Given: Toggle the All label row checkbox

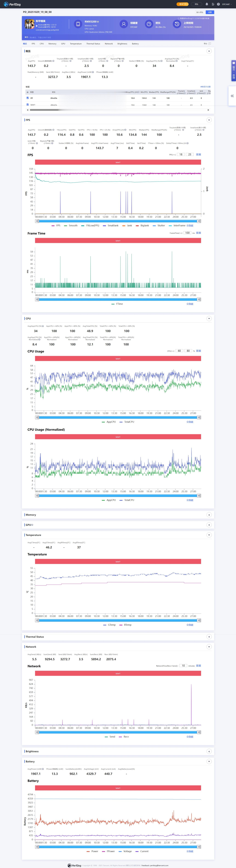Looking at the screenshot, I should pyautogui.click(x=28, y=98).
